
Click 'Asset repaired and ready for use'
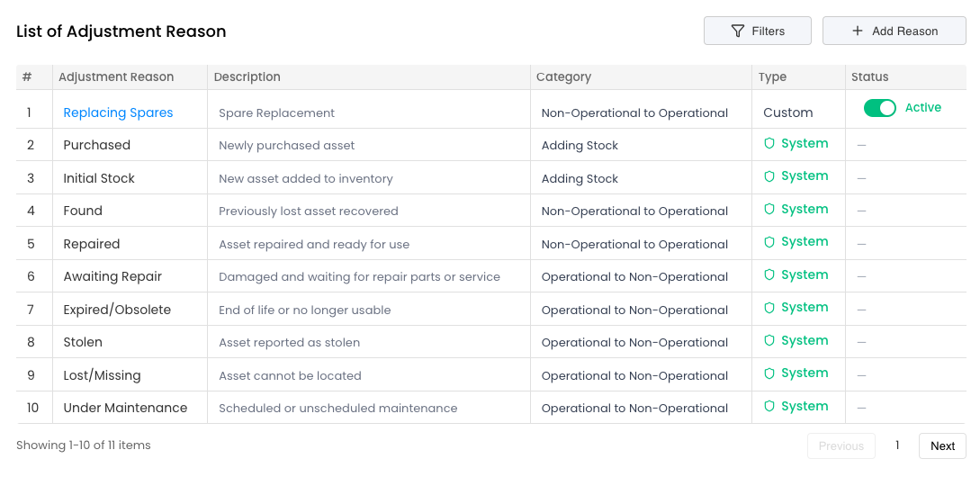coord(314,245)
